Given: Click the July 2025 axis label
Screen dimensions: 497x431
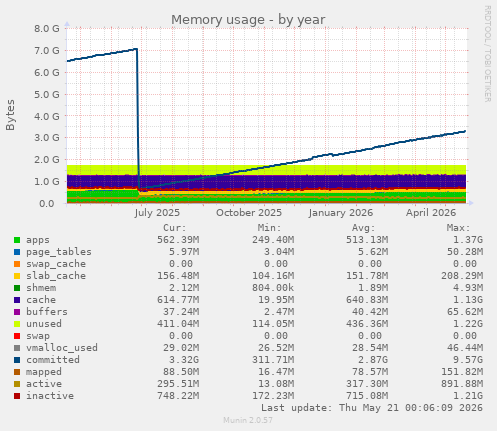Looking at the screenshot, I should pos(157,213).
